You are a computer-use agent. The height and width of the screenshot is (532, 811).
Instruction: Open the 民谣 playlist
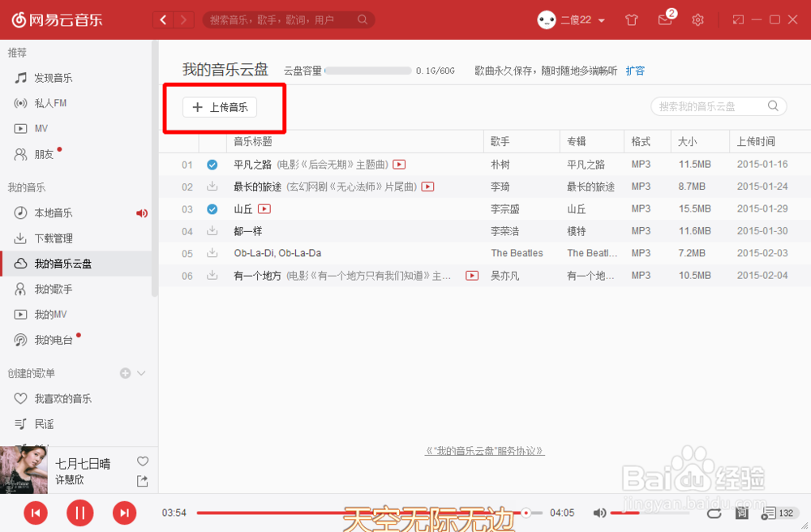coord(44,424)
